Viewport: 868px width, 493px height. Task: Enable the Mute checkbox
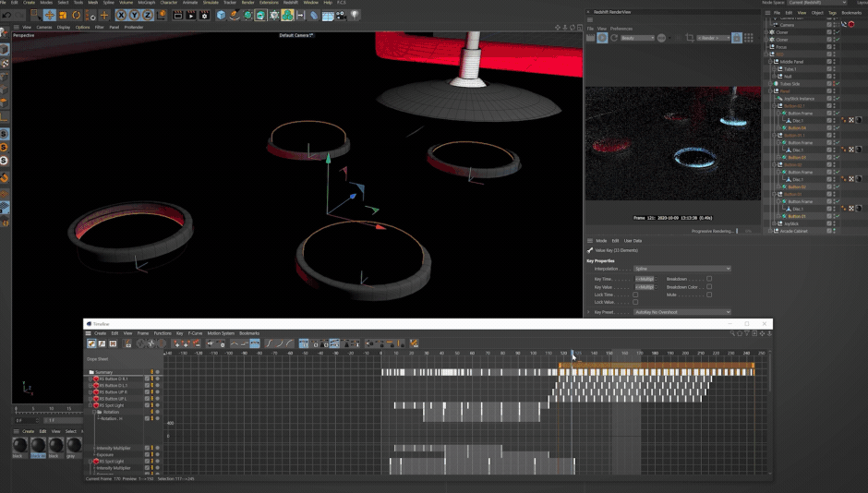[709, 295]
